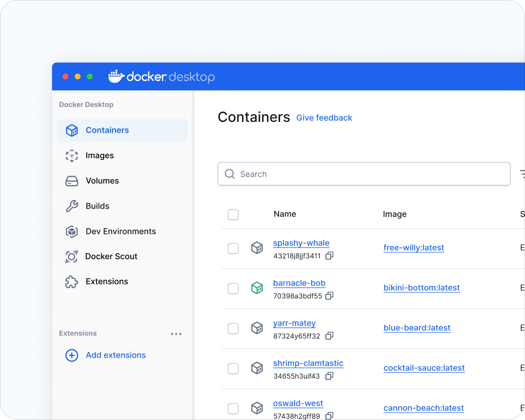
Task: Open the filter options beside Search
Action: click(522, 174)
